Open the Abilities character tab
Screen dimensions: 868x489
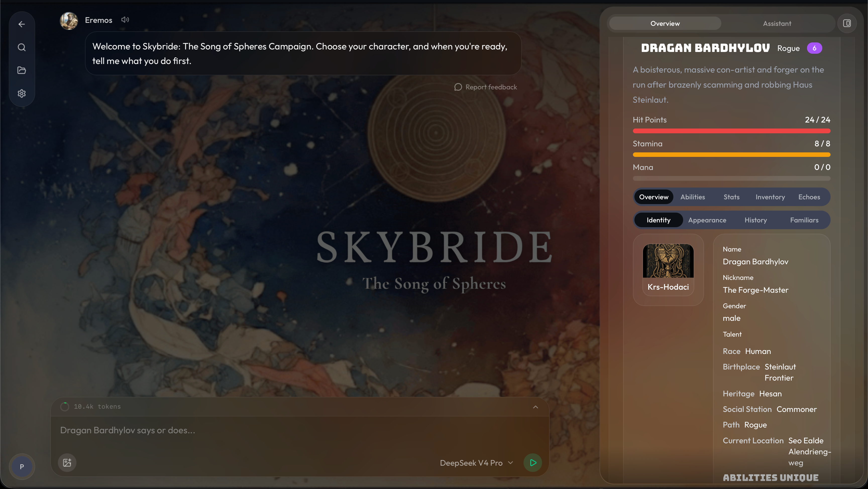(692, 197)
